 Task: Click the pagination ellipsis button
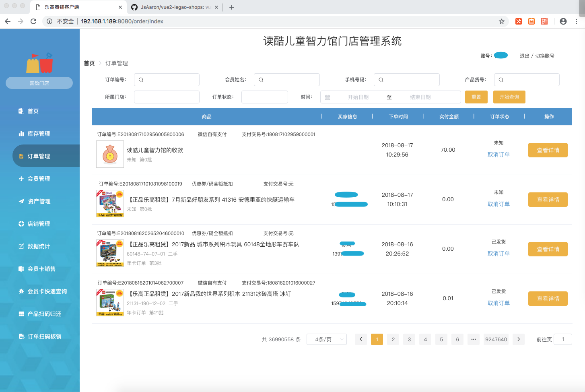pos(474,339)
